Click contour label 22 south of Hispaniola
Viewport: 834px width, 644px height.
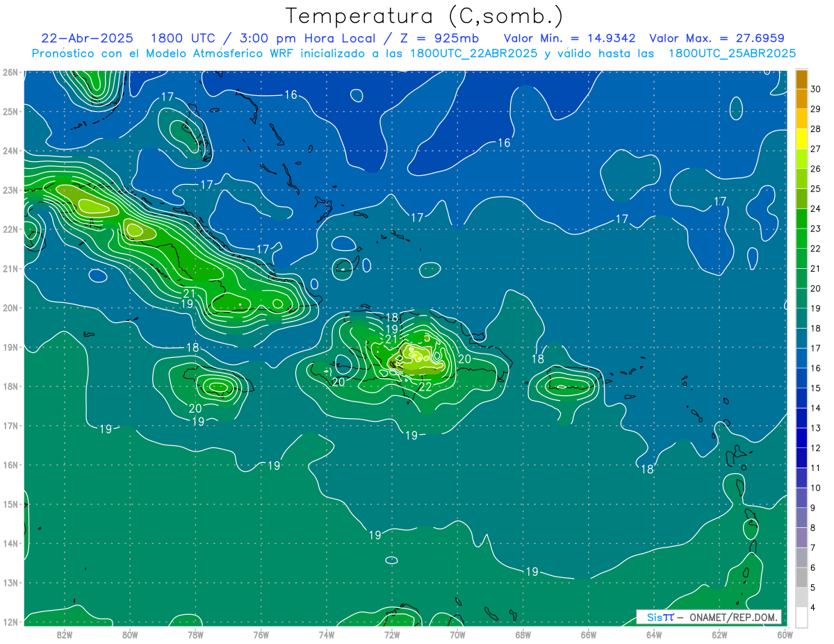(425, 387)
